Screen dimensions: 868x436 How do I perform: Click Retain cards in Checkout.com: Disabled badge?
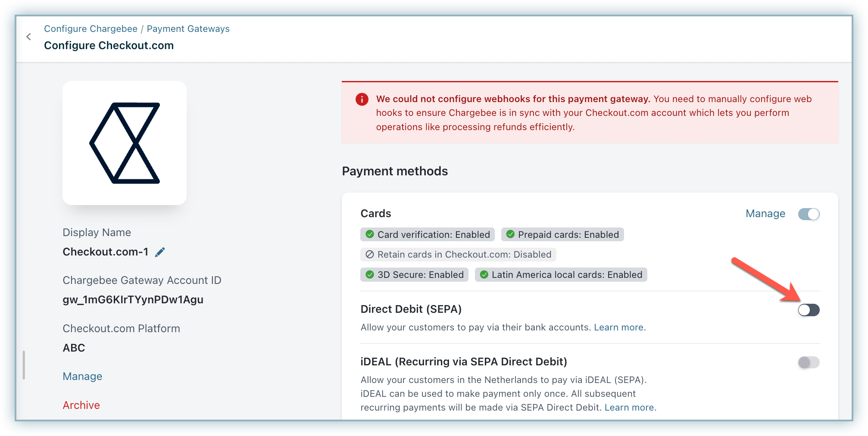(x=458, y=255)
